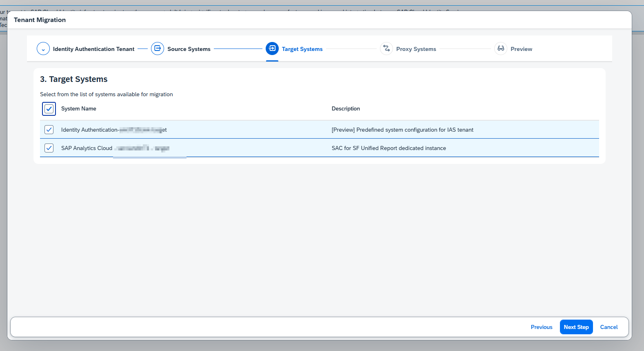Go to the Source Systems step label

pos(189,49)
